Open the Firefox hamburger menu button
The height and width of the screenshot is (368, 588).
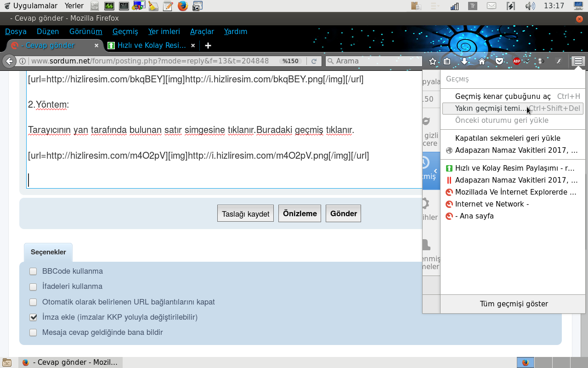point(578,61)
